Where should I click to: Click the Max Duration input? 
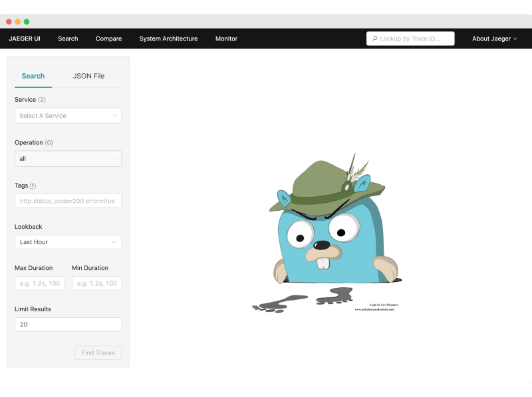40,283
